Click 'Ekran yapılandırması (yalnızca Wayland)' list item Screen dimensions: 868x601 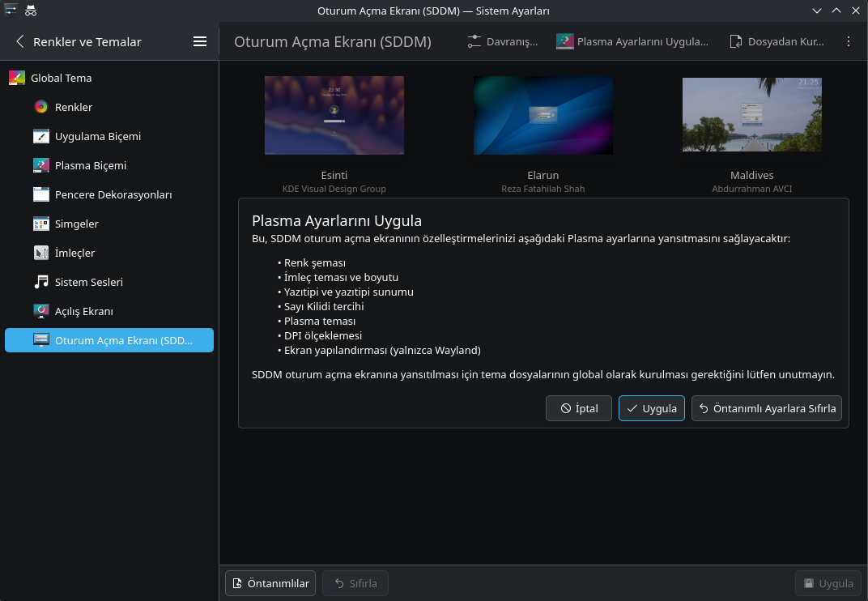coord(382,350)
